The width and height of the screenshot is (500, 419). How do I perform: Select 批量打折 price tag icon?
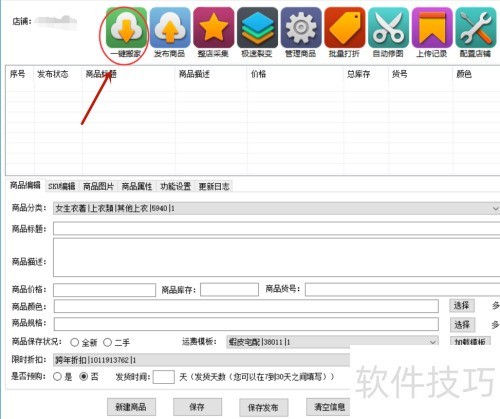click(x=345, y=28)
